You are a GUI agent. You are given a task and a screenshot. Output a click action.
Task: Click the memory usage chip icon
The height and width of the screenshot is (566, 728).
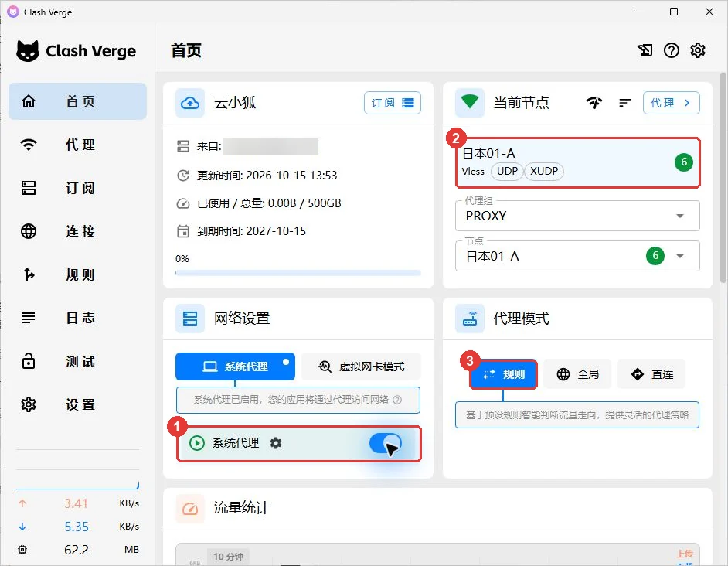tap(22, 550)
